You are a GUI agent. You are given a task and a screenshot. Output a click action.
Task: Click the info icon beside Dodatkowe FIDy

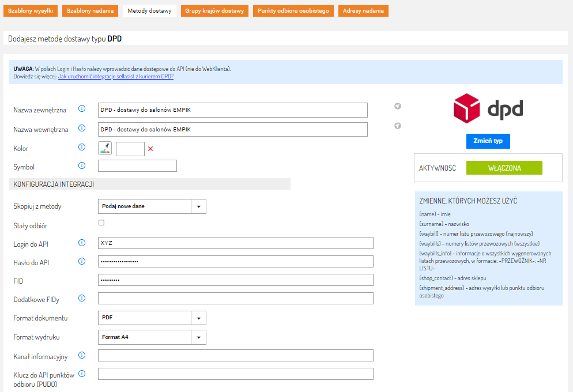(x=82, y=299)
